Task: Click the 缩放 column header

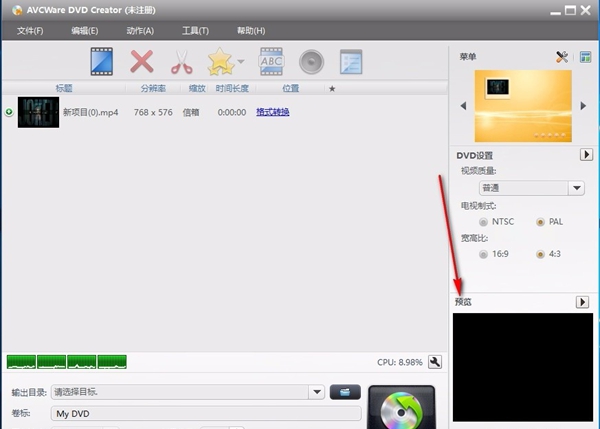Action: (x=197, y=88)
